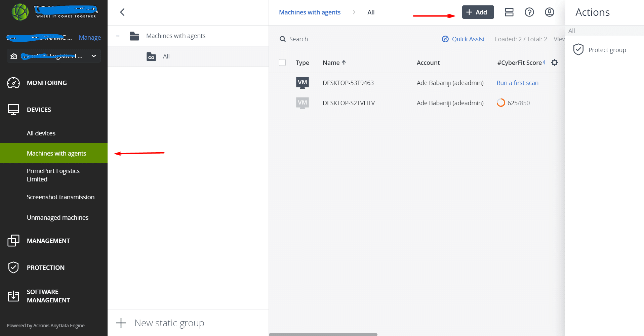Toggle the table layout view icon

(509, 12)
